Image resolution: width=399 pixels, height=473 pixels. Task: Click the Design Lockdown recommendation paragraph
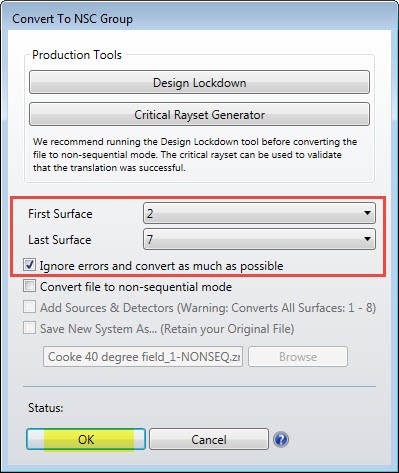(x=195, y=155)
